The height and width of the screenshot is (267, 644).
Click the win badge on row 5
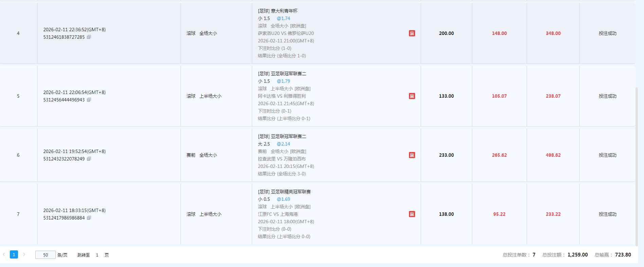(x=412, y=96)
